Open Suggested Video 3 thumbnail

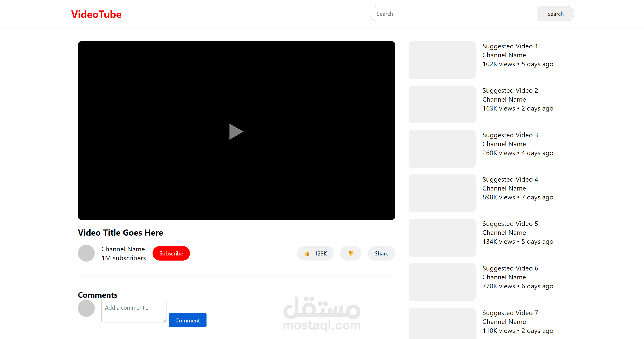click(x=442, y=149)
